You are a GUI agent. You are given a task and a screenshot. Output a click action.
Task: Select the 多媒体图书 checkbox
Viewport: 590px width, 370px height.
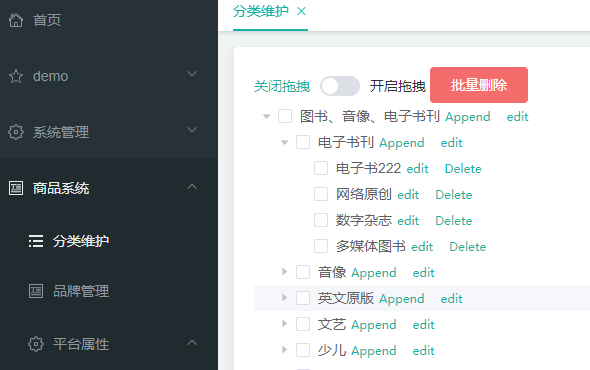coord(321,246)
